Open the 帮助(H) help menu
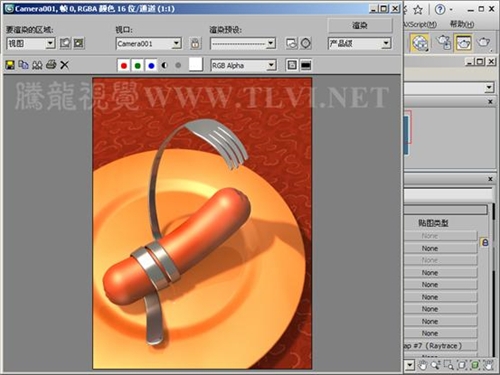 tap(461, 24)
